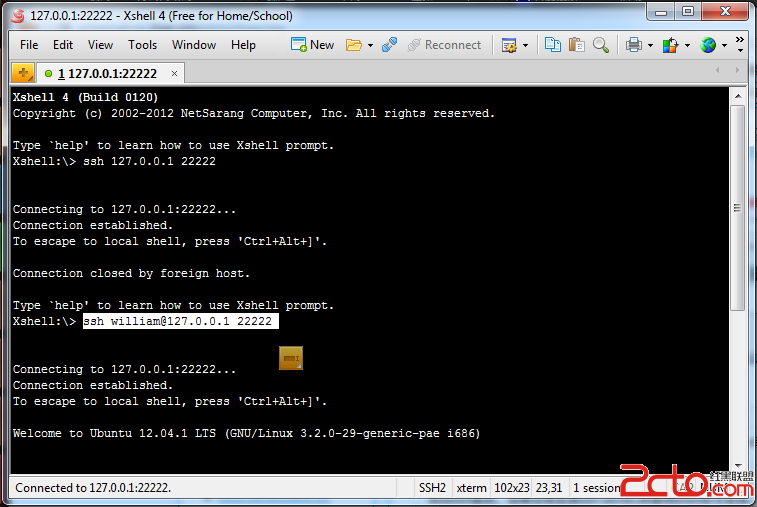
Task: Click the scrollbar up arrow
Action: [738, 96]
